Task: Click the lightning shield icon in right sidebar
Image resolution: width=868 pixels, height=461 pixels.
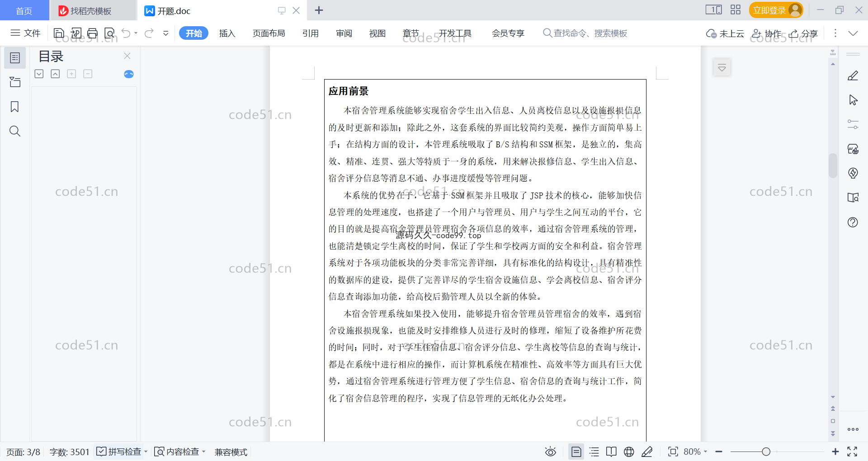Action: (x=853, y=173)
